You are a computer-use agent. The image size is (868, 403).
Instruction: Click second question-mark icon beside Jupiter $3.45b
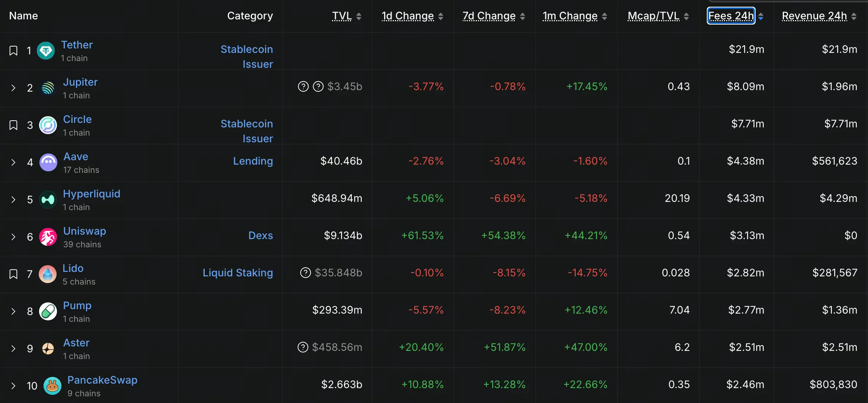click(318, 86)
